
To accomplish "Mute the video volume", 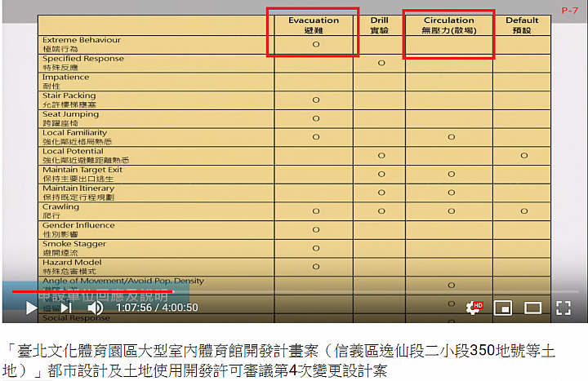I will (x=96, y=308).
